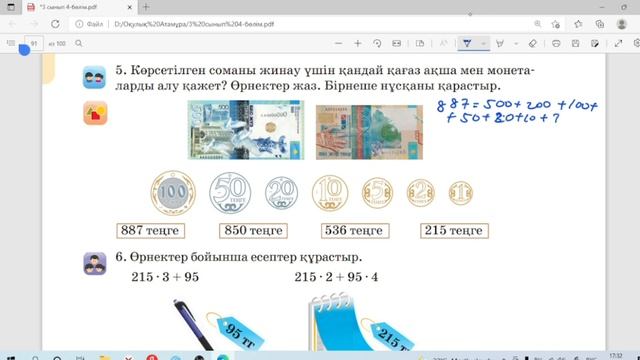This screenshot has height=360, width=640.
Task: Click the 'из 100' page count text
Action: point(57,43)
